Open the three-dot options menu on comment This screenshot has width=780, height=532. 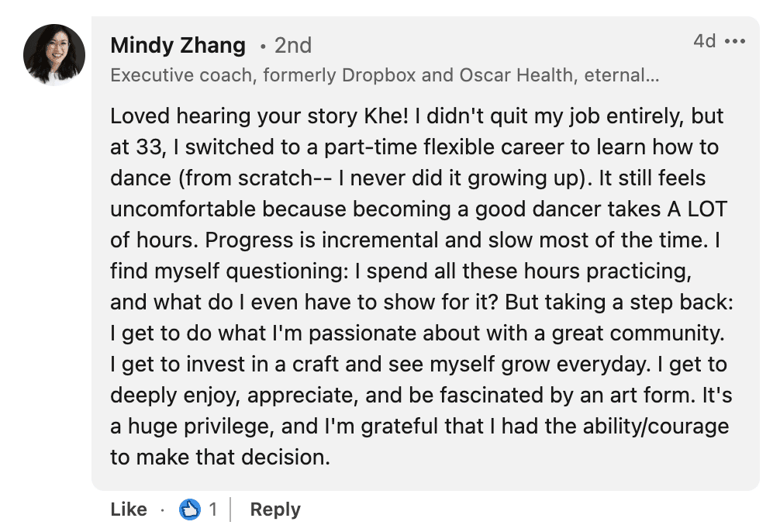pyautogui.click(x=735, y=41)
